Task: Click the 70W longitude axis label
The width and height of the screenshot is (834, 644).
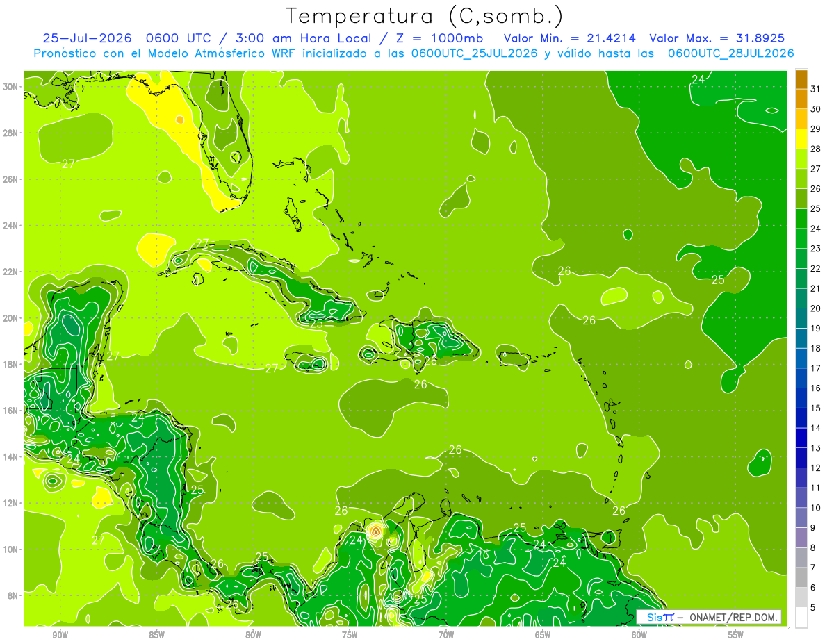Action: [x=446, y=635]
